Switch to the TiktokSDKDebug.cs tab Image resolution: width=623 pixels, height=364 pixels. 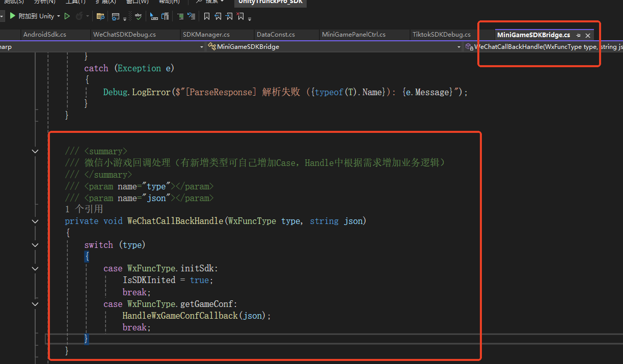[x=441, y=35]
